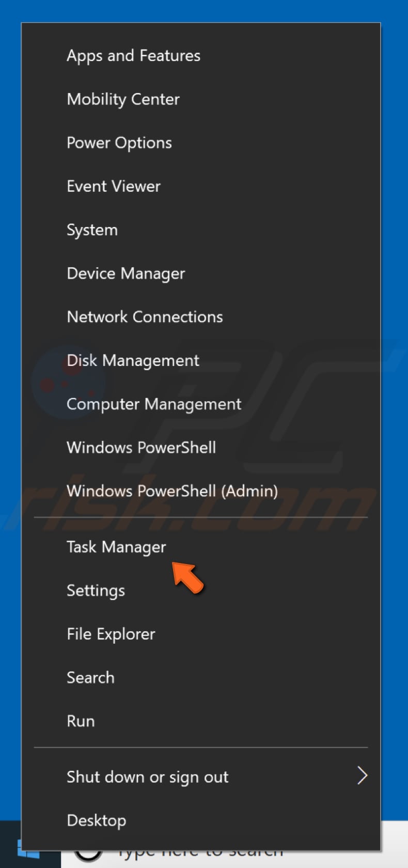Screen dimensions: 408x868
Task: Open the System page
Action: pyautogui.click(x=92, y=230)
